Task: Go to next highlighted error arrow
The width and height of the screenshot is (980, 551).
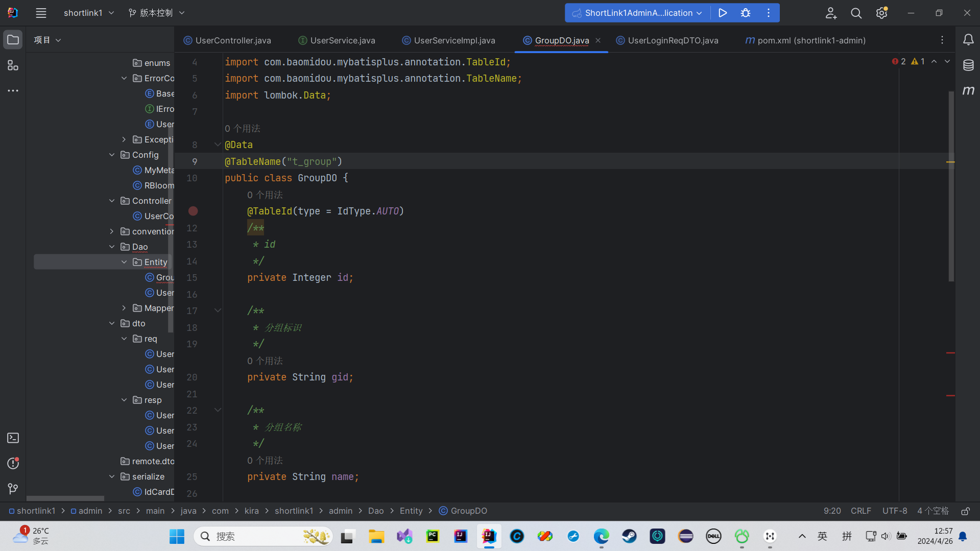Action: click(x=947, y=61)
